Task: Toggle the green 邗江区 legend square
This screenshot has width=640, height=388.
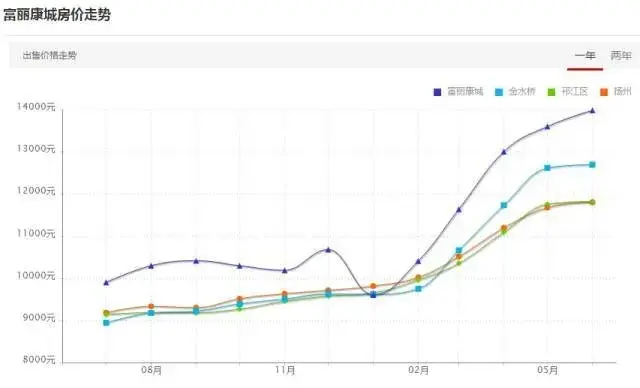Action: tap(551, 92)
